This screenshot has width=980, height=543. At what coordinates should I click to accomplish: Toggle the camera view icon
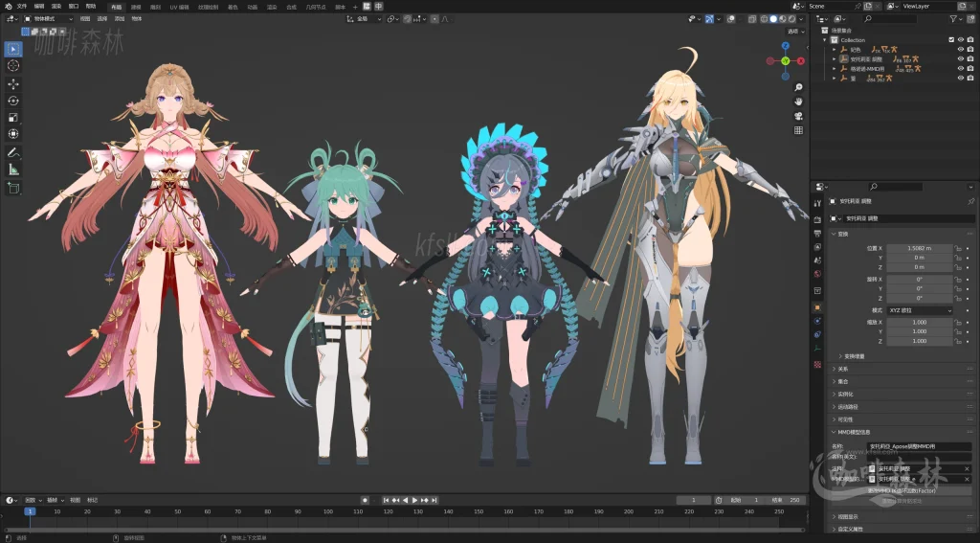[x=798, y=117]
